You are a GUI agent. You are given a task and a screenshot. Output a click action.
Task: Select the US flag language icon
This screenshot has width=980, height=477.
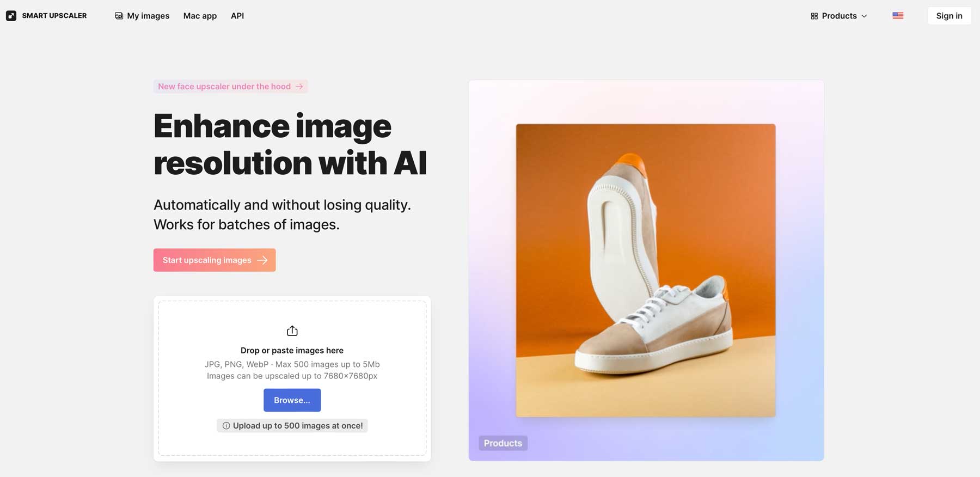click(x=898, y=16)
